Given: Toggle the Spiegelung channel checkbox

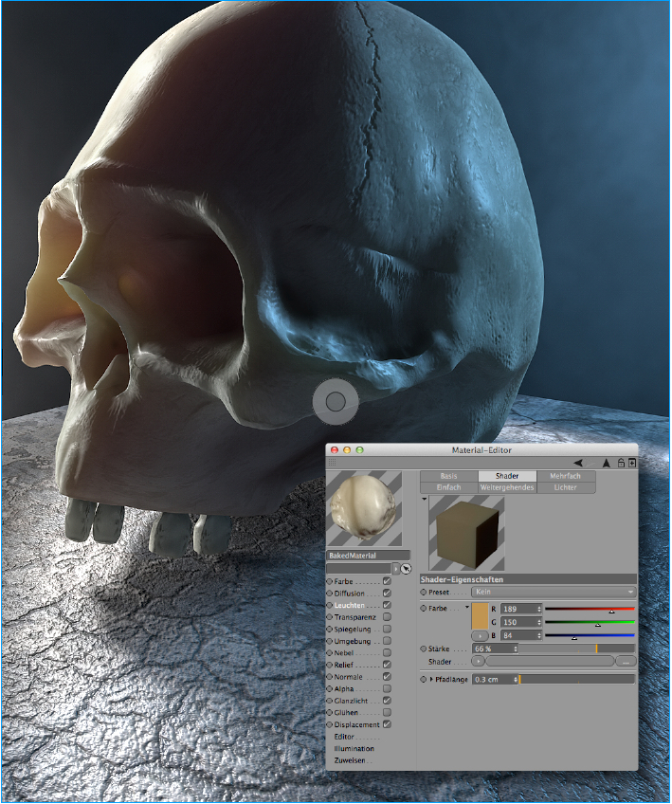Looking at the screenshot, I should click(387, 629).
